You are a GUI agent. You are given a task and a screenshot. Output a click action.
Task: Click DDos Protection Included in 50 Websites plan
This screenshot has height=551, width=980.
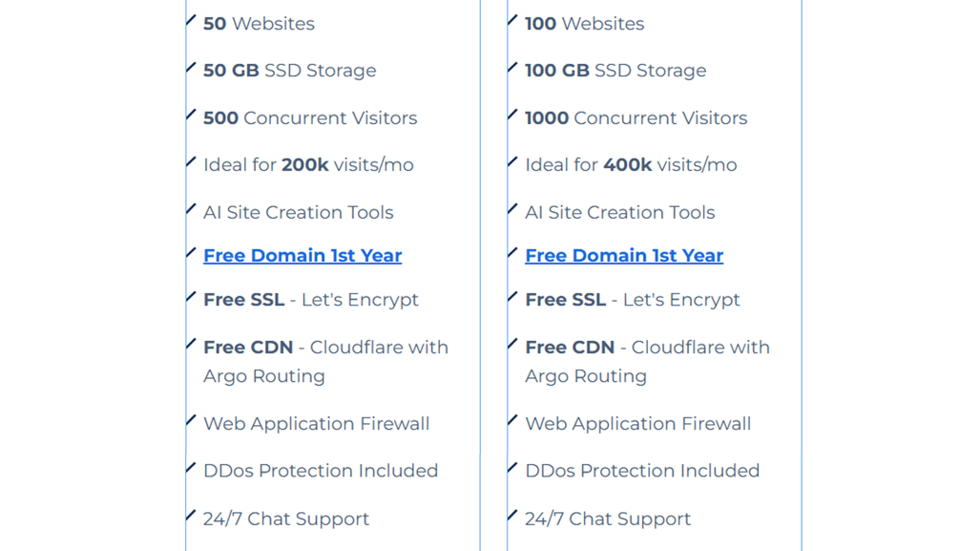click(321, 471)
